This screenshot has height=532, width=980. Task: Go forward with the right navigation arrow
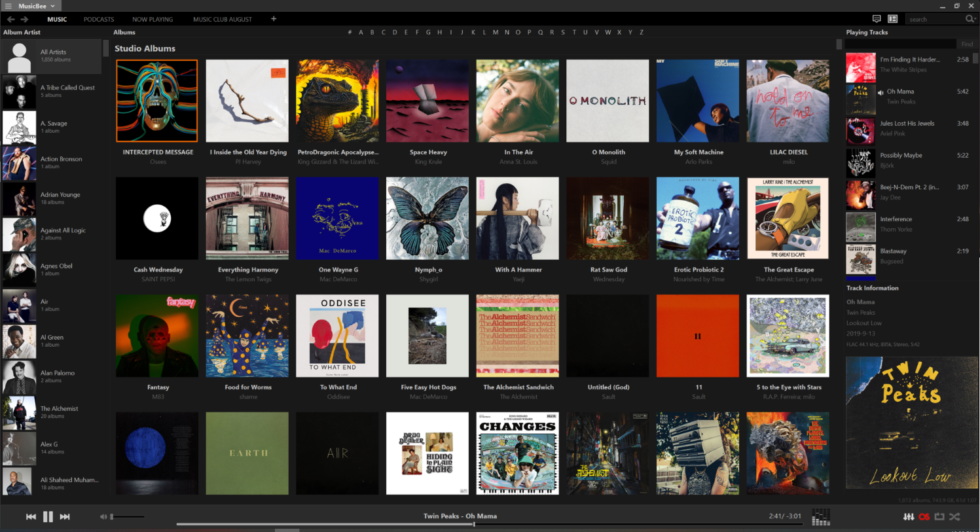(x=25, y=20)
